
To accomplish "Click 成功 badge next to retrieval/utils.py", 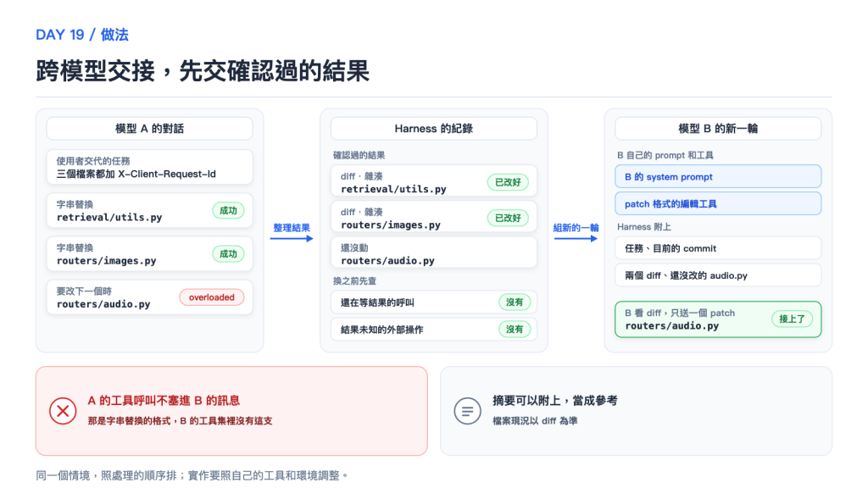I will [228, 211].
